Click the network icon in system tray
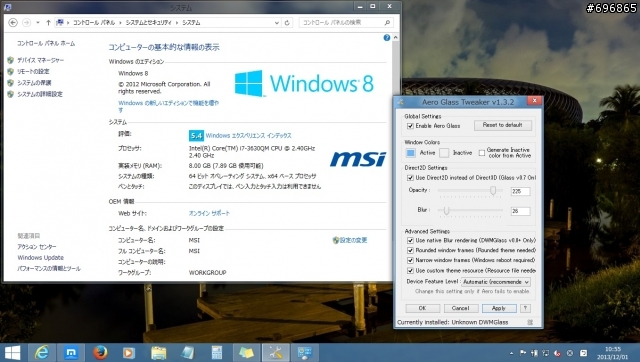This screenshot has width=640, height=362. coord(546,353)
